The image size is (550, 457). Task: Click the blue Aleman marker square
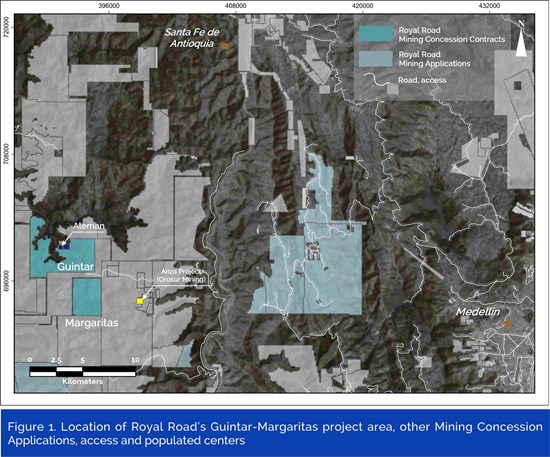tap(64, 246)
